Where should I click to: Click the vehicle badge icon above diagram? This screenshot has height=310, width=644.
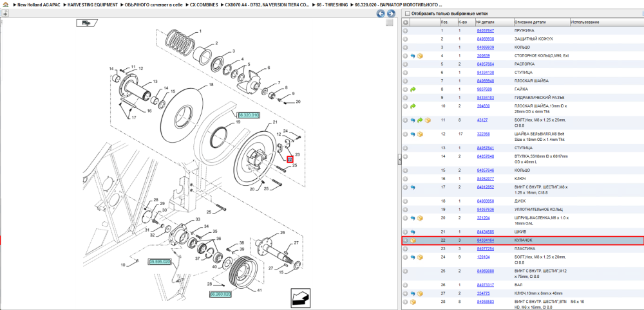tap(87, 23)
